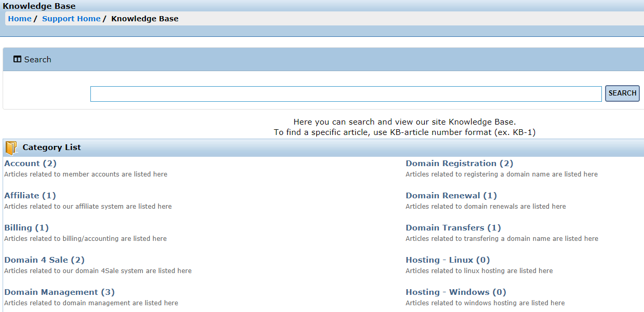Click the Search panel header icon

(x=17, y=59)
